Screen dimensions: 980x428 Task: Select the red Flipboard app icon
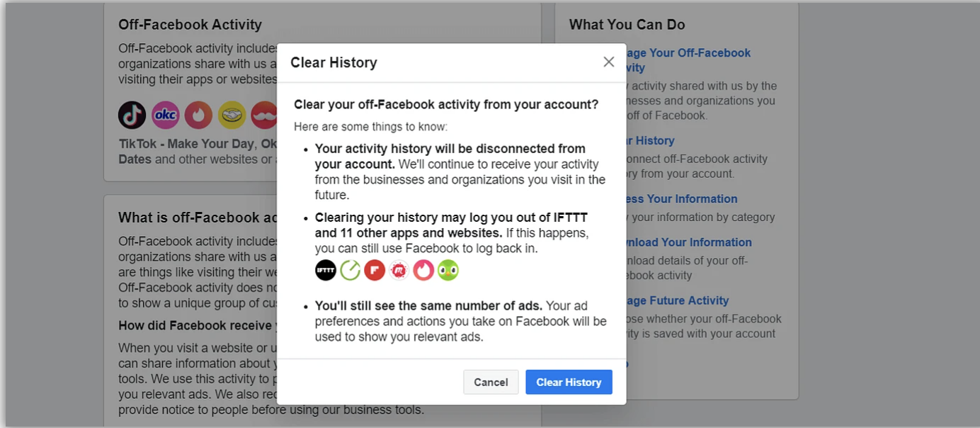coord(375,270)
